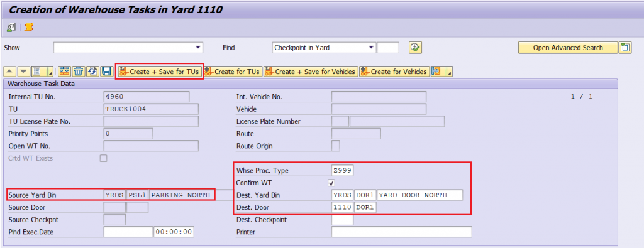Image resolution: width=644 pixels, height=248 pixels.
Task: Click the previous entry up-arrow button
Action: [10, 72]
